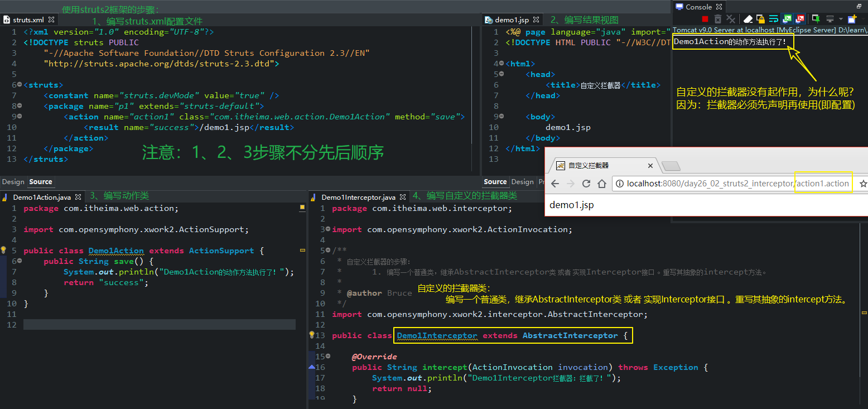
Task: Collapse the struts element fold on line 6
Action: pos(20,85)
